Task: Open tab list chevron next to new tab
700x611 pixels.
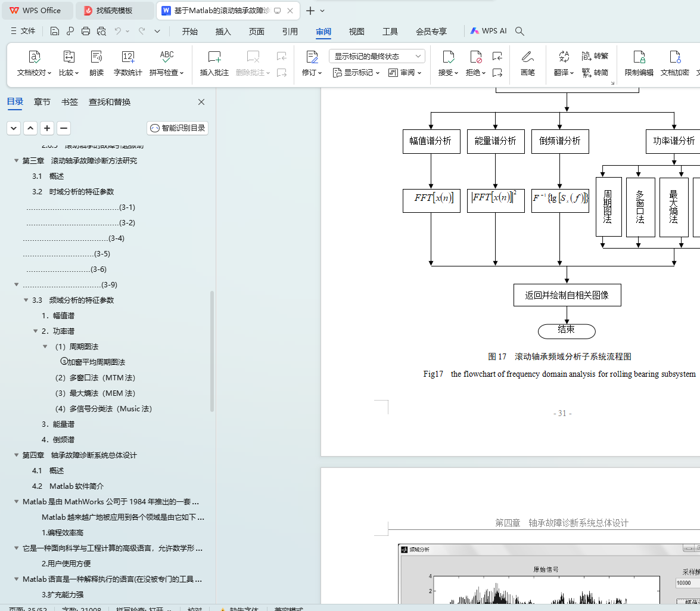Action: tap(322, 11)
